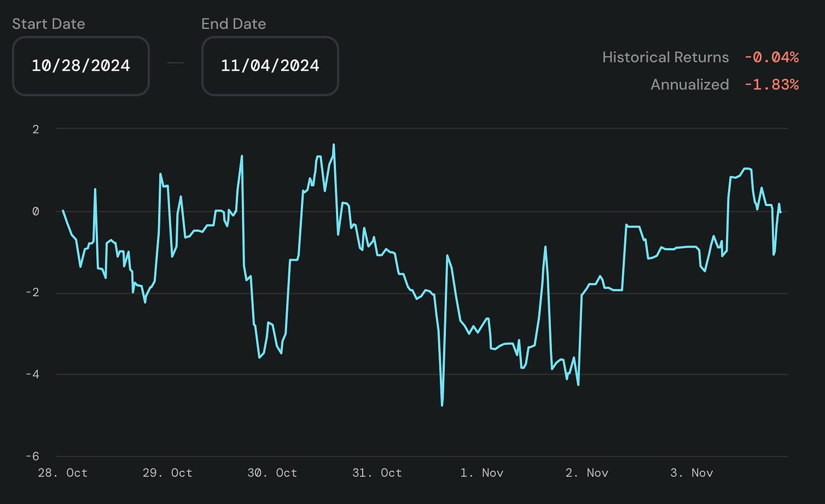
Task: Click the lowest trough of the returns line
Action: coord(442,405)
